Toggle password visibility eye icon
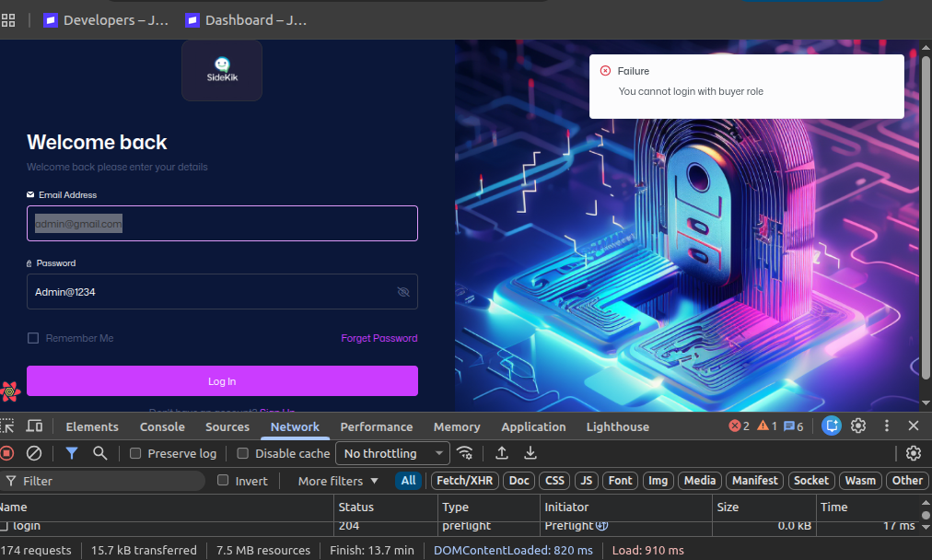 point(402,292)
